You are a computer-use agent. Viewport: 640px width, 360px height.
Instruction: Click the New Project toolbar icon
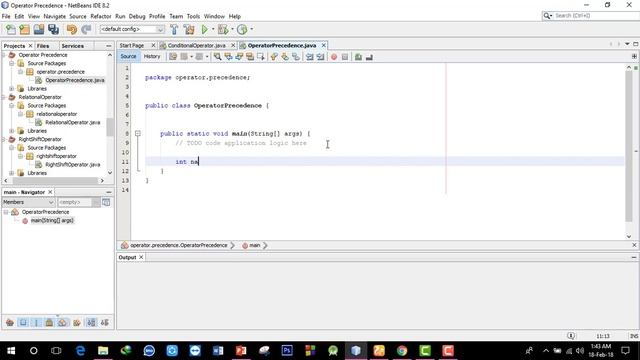coord(24,29)
